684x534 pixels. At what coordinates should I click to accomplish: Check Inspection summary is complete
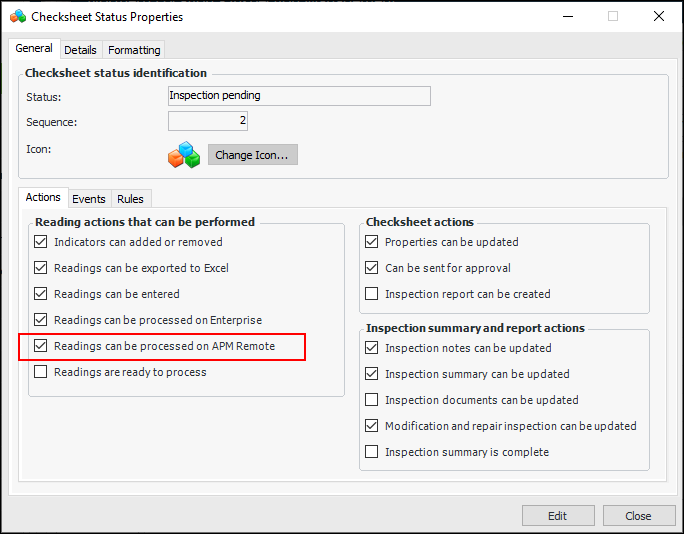point(372,452)
